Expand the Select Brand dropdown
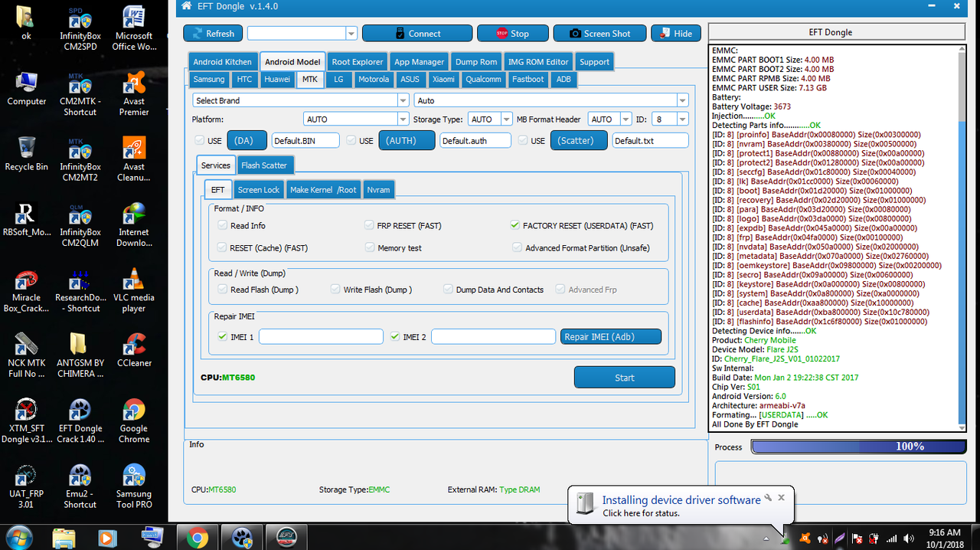 403,100
